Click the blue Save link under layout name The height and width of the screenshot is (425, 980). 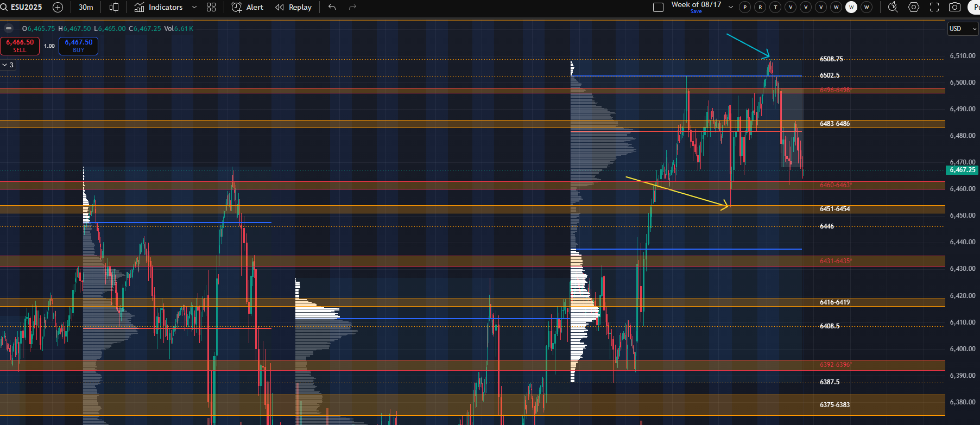pos(696,11)
